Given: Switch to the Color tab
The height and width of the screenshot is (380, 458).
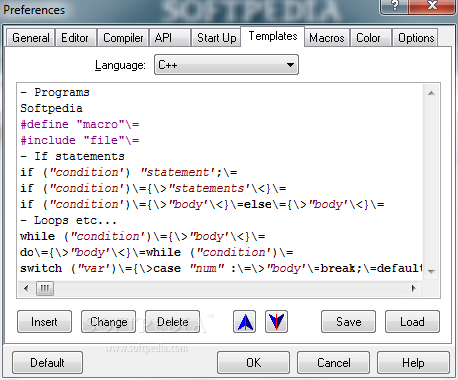Looking at the screenshot, I should point(371,38).
